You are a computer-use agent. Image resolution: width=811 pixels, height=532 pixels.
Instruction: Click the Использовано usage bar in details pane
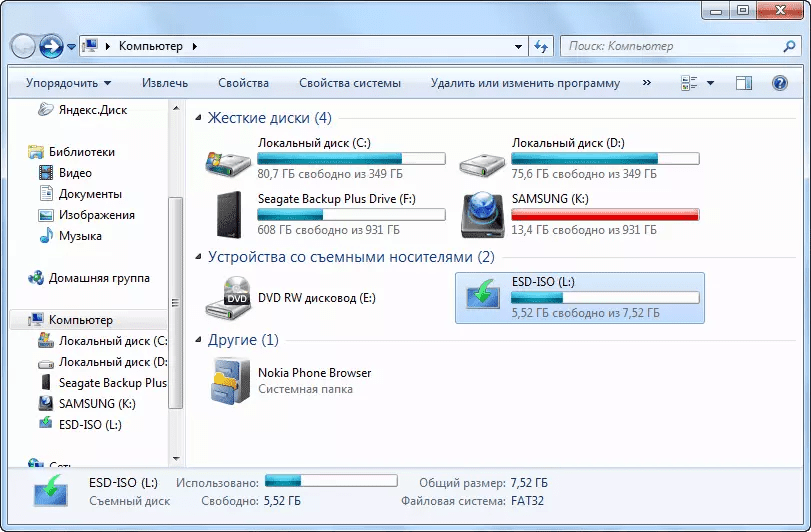[x=331, y=481]
